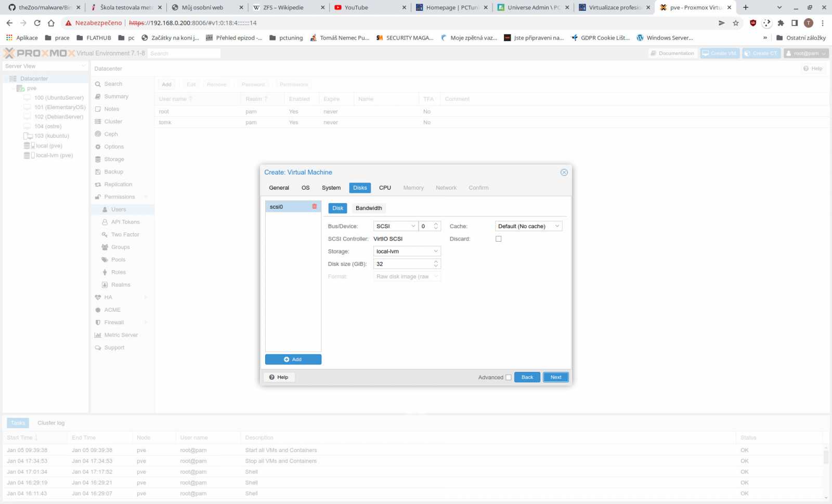Screen dimensions: 832x504
Task: Open the Documentation button
Action: 672,53
